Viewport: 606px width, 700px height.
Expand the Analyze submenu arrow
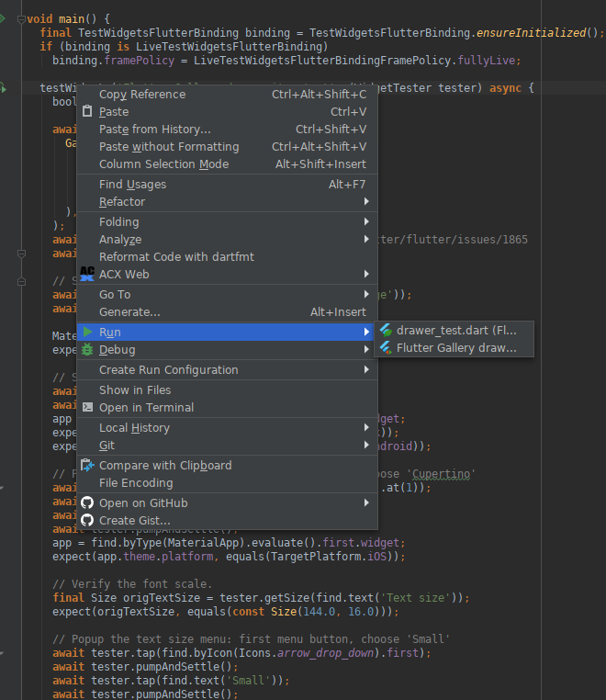pos(366,239)
